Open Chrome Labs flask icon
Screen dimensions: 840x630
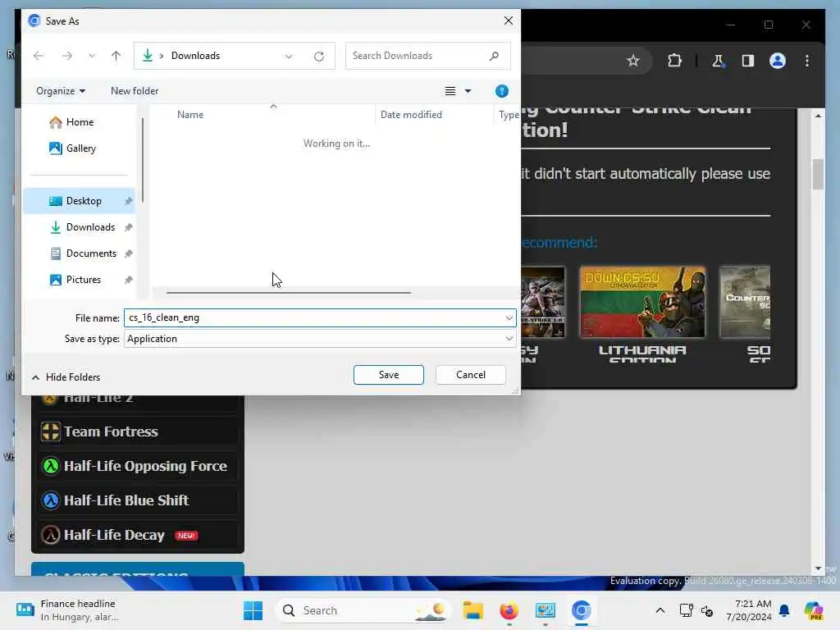coord(718,61)
